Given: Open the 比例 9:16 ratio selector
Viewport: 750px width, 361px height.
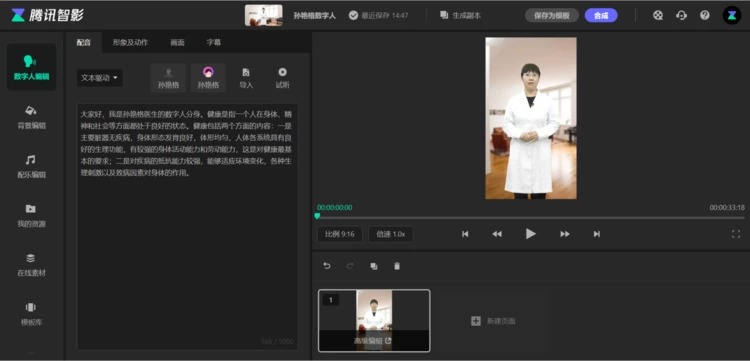Looking at the screenshot, I should coord(340,234).
